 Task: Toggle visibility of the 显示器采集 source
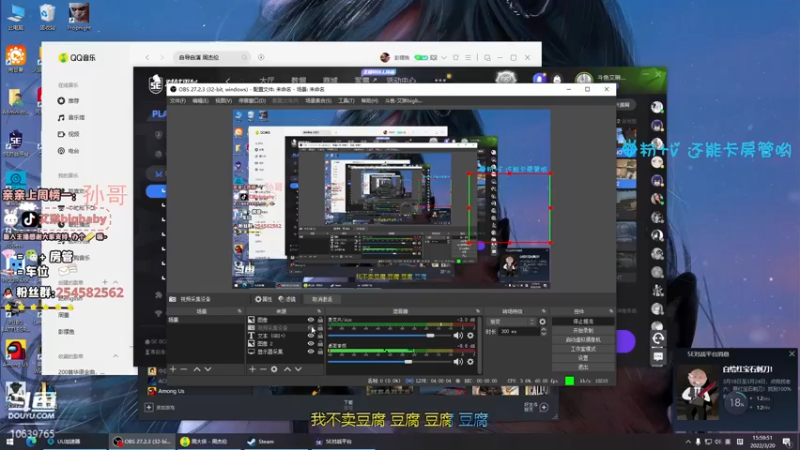point(311,352)
